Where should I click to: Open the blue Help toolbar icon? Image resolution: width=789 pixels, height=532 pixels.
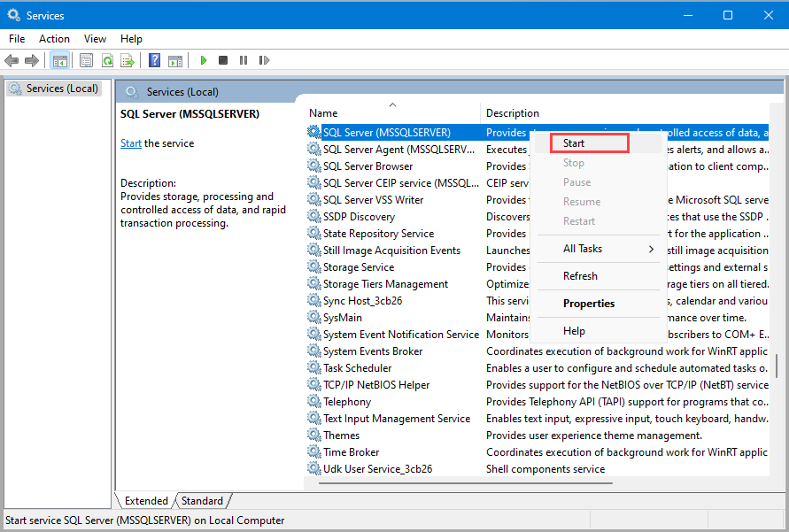coord(154,60)
